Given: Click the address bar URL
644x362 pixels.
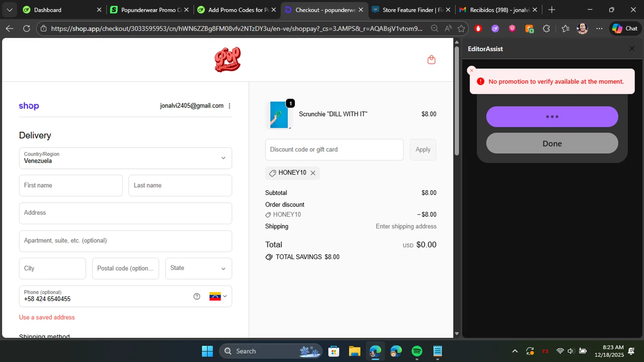Looking at the screenshot, I should (237, 28).
